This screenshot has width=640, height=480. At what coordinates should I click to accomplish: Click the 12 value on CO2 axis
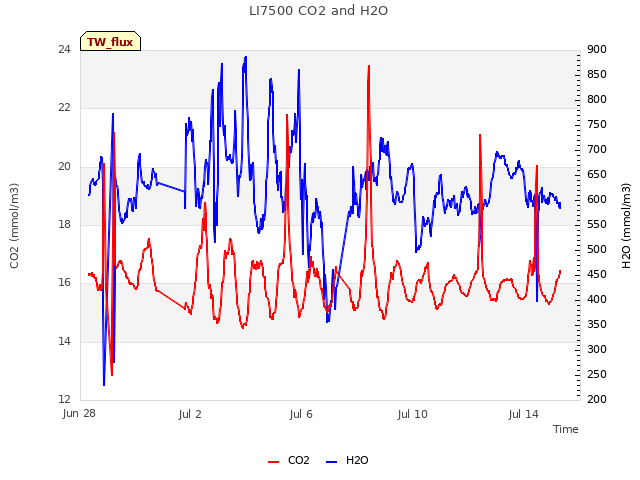[64, 399]
